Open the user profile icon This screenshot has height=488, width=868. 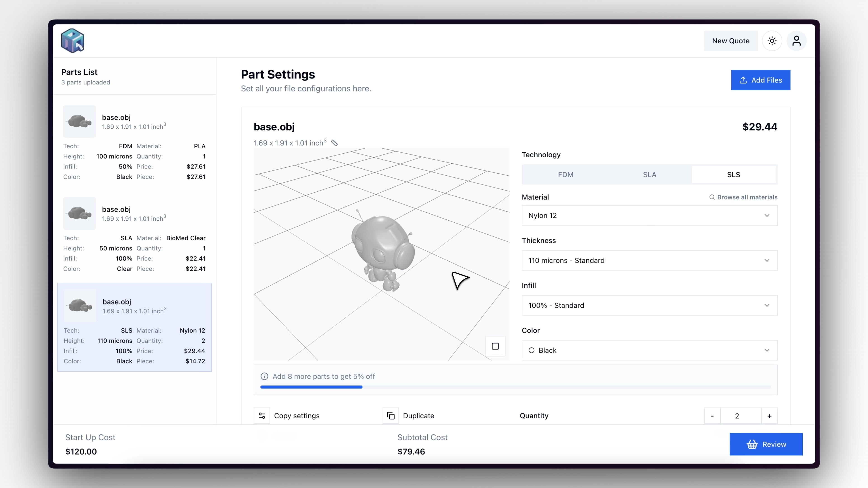(x=797, y=40)
